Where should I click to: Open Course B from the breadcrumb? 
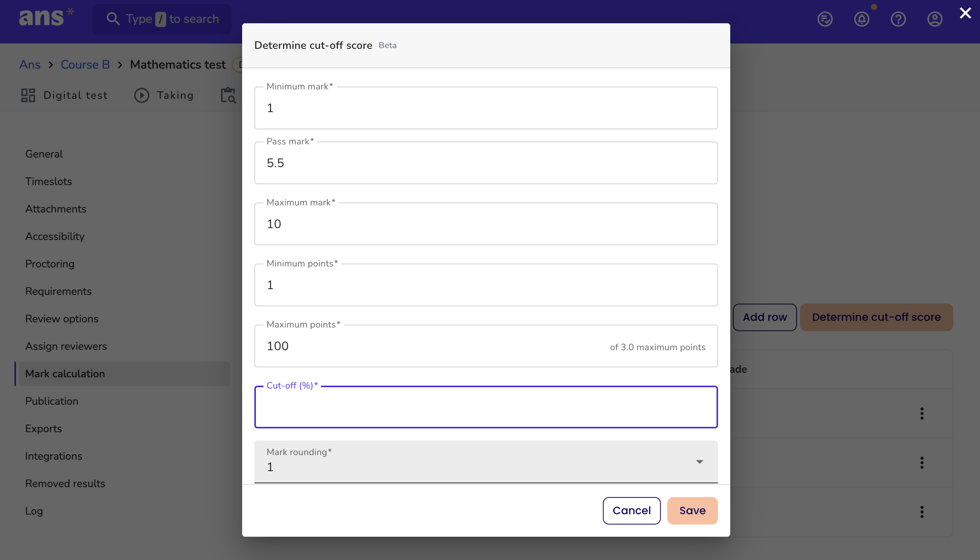click(x=85, y=64)
